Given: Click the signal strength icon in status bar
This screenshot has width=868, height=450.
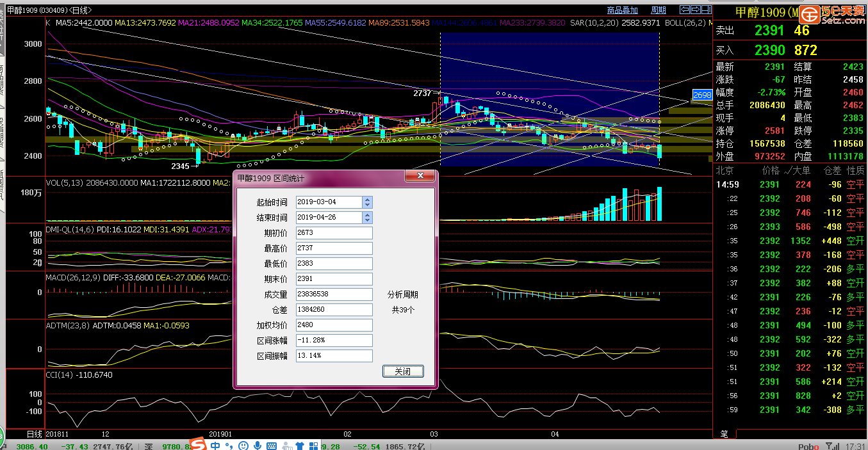Looking at the screenshot, I should (x=831, y=446).
